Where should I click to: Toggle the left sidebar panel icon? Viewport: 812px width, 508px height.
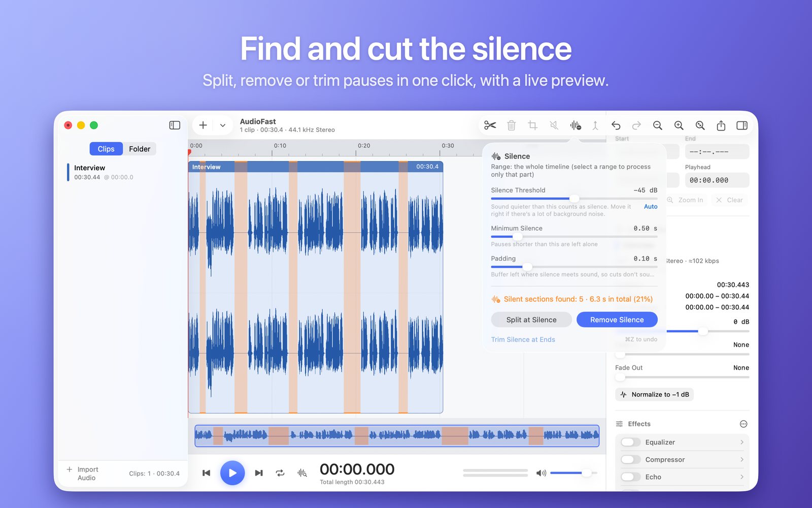175,125
